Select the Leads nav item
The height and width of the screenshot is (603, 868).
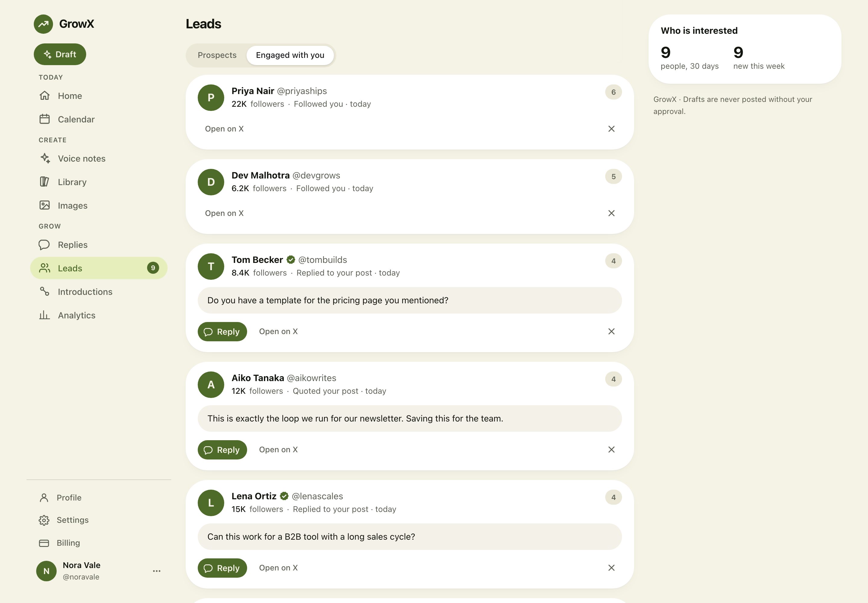click(99, 268)
